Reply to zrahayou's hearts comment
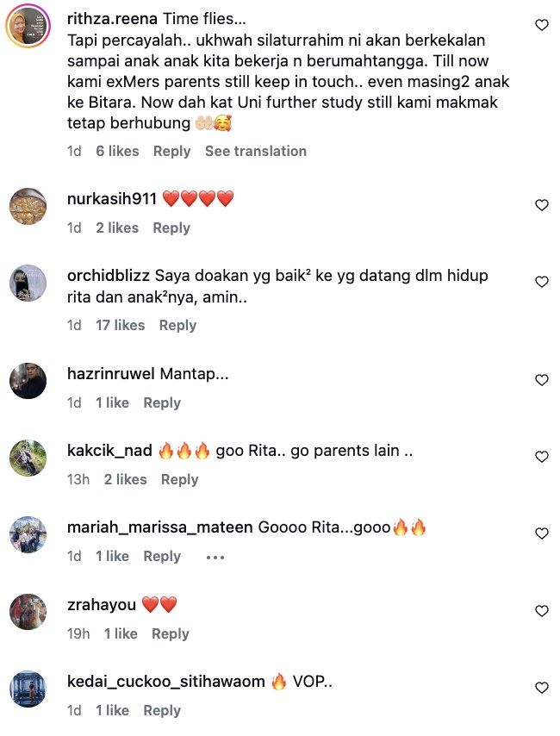The image size is (560, 736). pyautogui.click(x=170, y=633)
